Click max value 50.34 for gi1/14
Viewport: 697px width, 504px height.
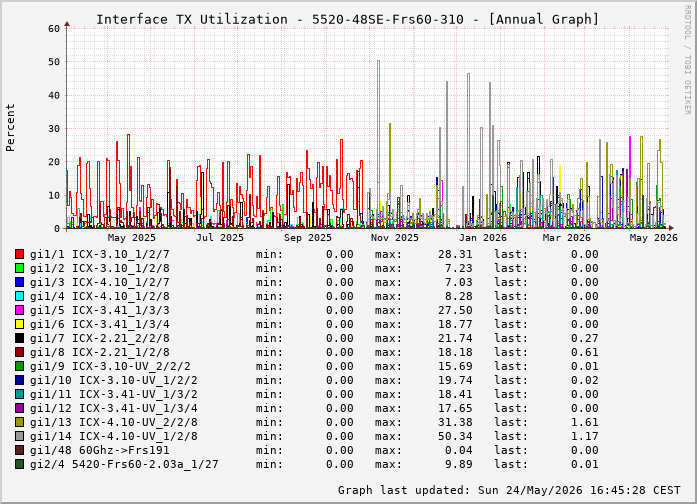[x=455, y=436]
